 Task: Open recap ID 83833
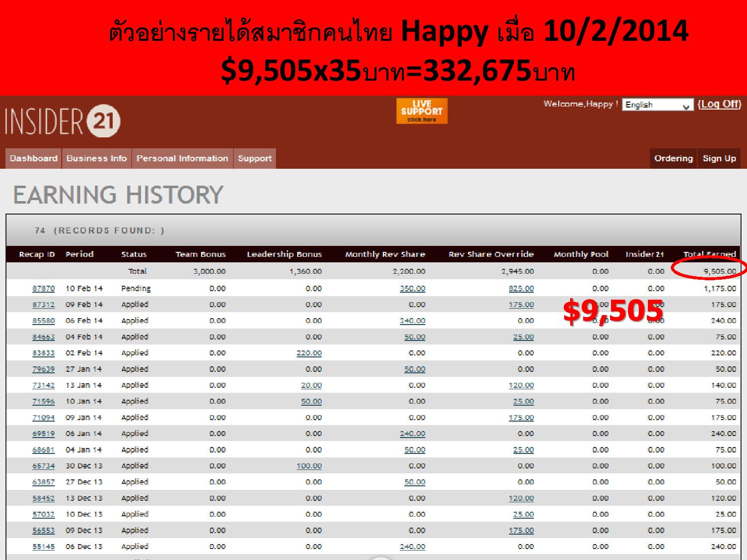click(x=43, y=353)
